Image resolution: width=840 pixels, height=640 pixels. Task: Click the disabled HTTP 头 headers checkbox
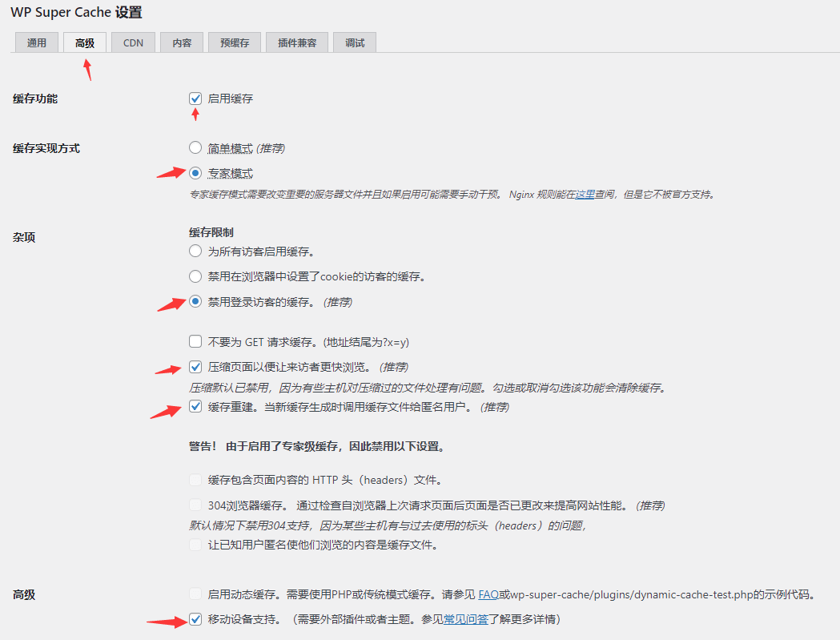click(x=195, y=480)
